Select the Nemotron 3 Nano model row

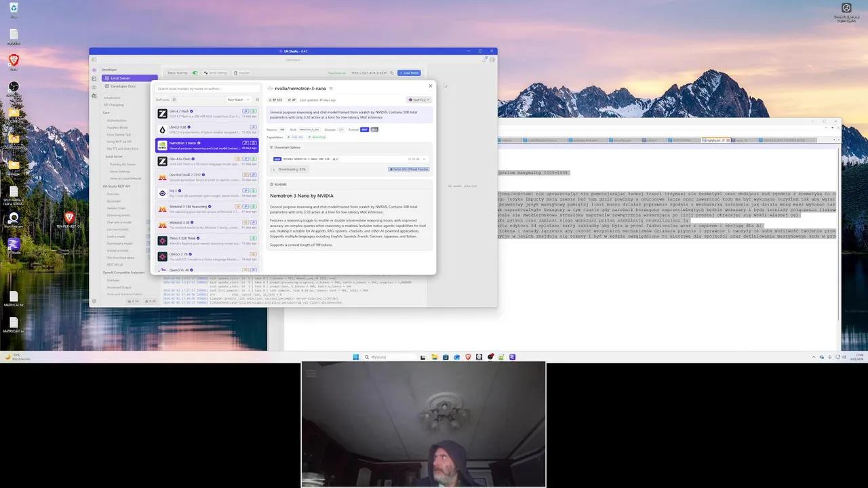(207, 145)
